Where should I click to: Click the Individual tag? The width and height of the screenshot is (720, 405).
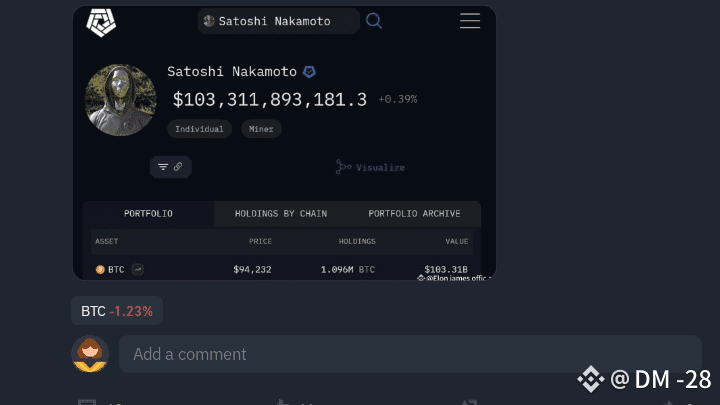[x=199, y=129]
